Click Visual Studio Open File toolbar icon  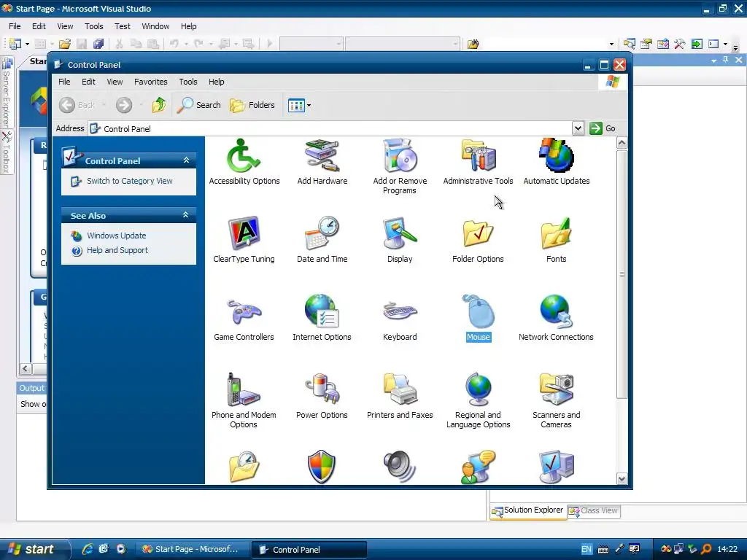coord(65,44)
